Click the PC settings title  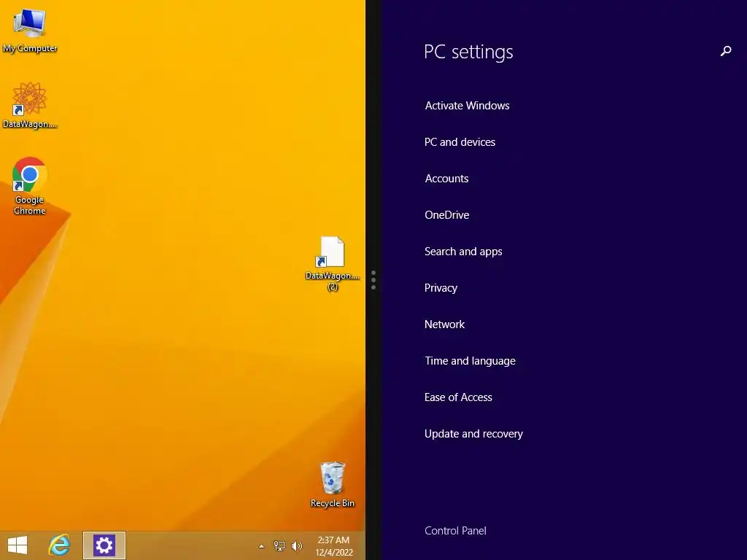[468, 52]
